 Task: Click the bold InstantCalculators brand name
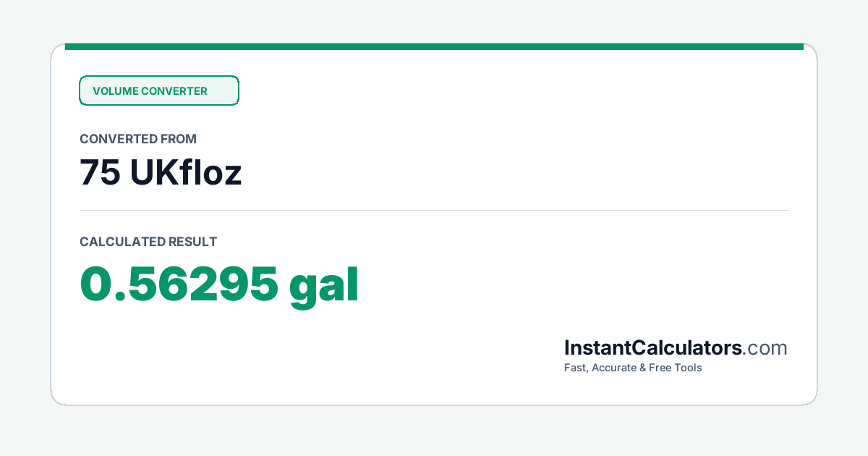click(653, 348)
